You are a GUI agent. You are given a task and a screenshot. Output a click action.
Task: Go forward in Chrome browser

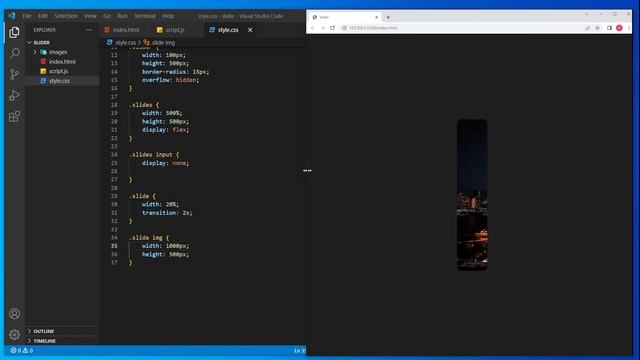[322, 28]
